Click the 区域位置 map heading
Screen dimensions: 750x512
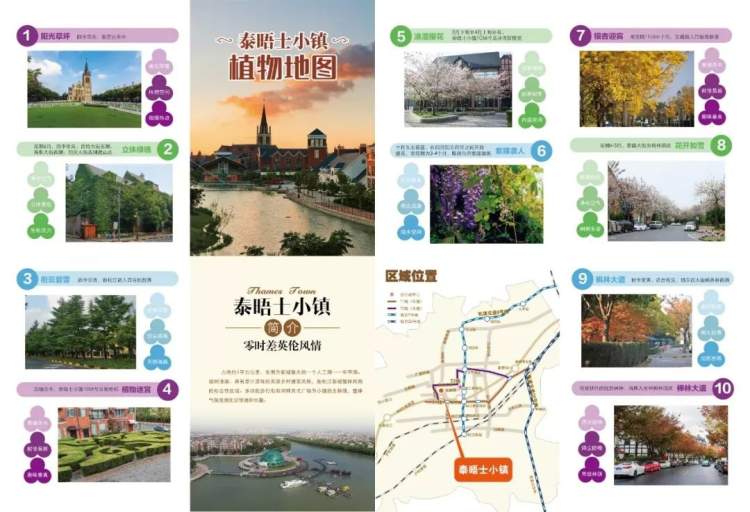411,276
